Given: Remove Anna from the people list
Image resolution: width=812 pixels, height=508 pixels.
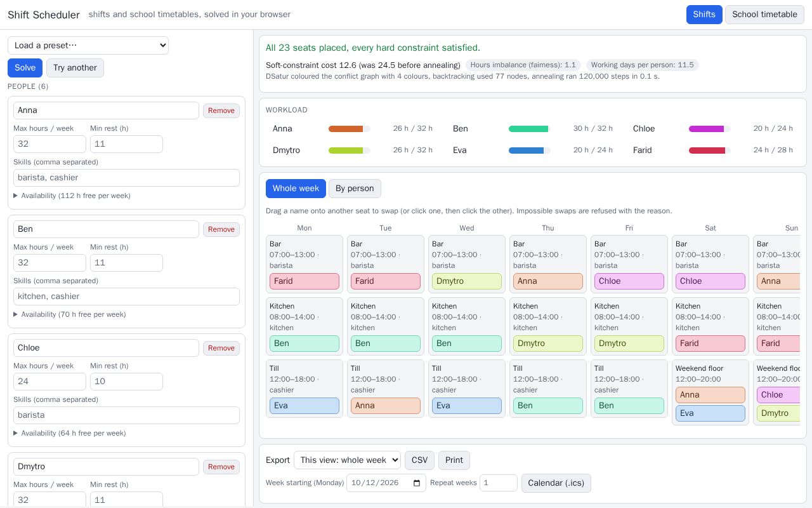Looking at the screenshot, I should pyautogui.click(x=221, y=110).
